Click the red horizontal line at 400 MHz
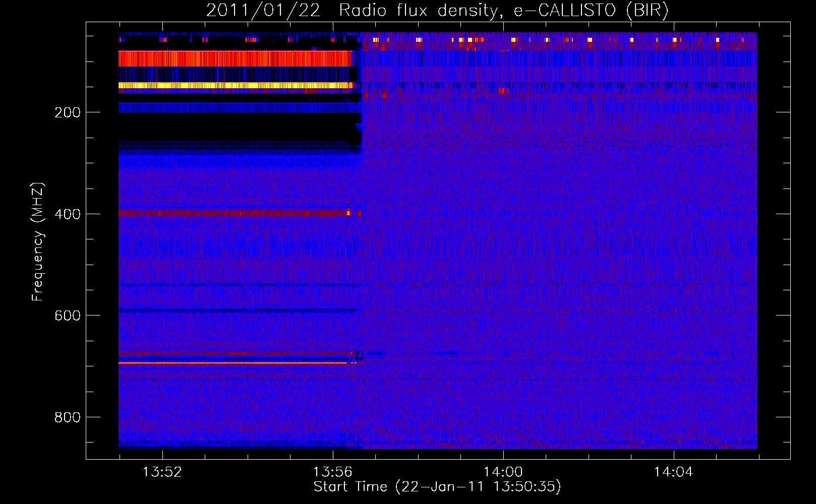The image size is (816, 504). (x=240, y=213)
